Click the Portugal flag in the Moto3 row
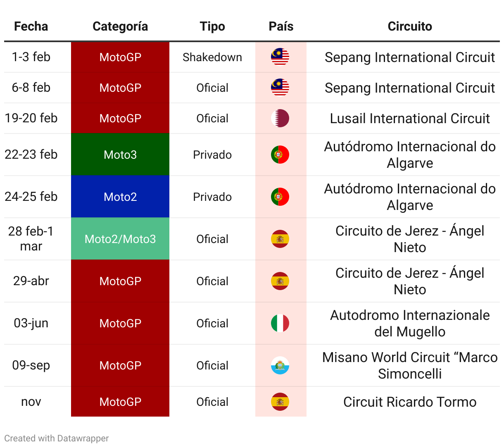Image resolution: width=504 pixels, height=448 pixels. click(280, 155)
